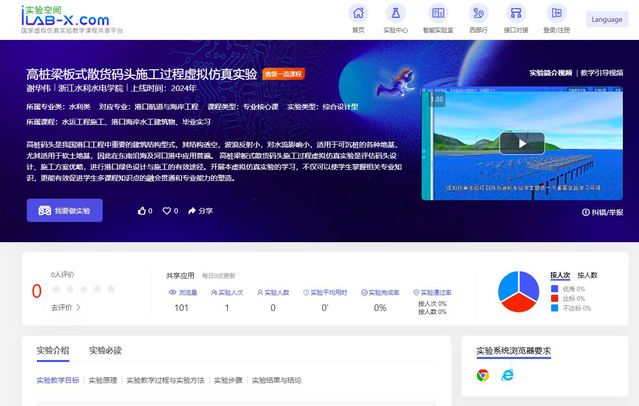Open the 纠错/举报 report link
Screen dimensions: 639x406
602,212
